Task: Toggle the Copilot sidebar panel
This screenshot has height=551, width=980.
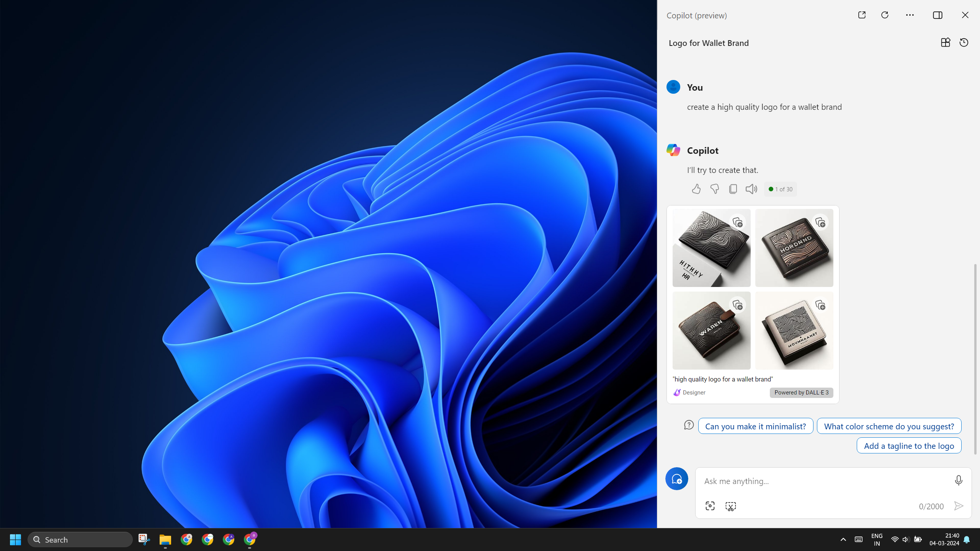Action: 938,15
